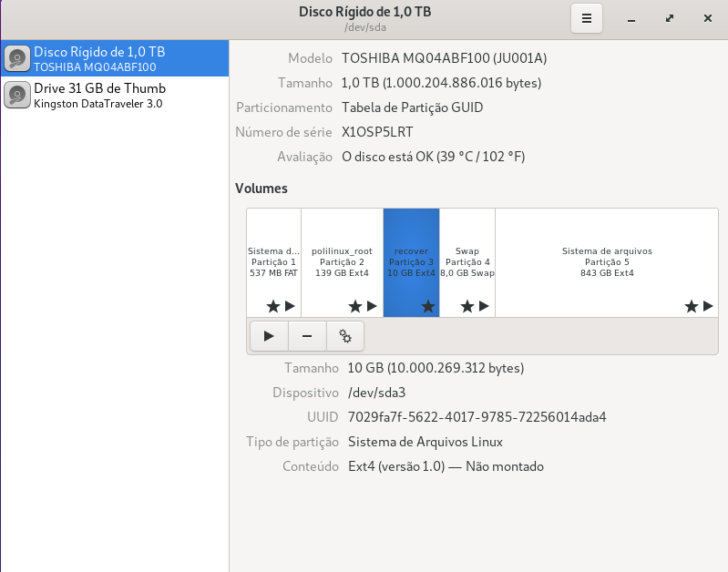Viewport: 728px width, 572px height.
Task: Delete selected partition with minus button
Action: 307,336
